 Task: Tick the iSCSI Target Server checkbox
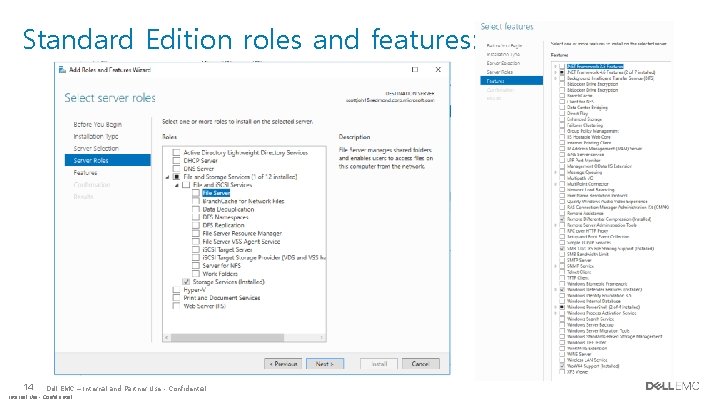click(x=196, y=249)
